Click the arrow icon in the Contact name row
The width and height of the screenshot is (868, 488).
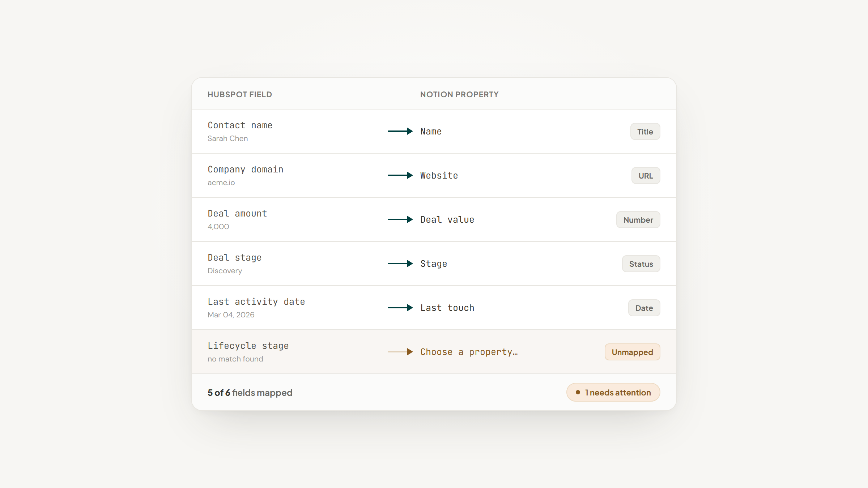click(x=400, y=131)
